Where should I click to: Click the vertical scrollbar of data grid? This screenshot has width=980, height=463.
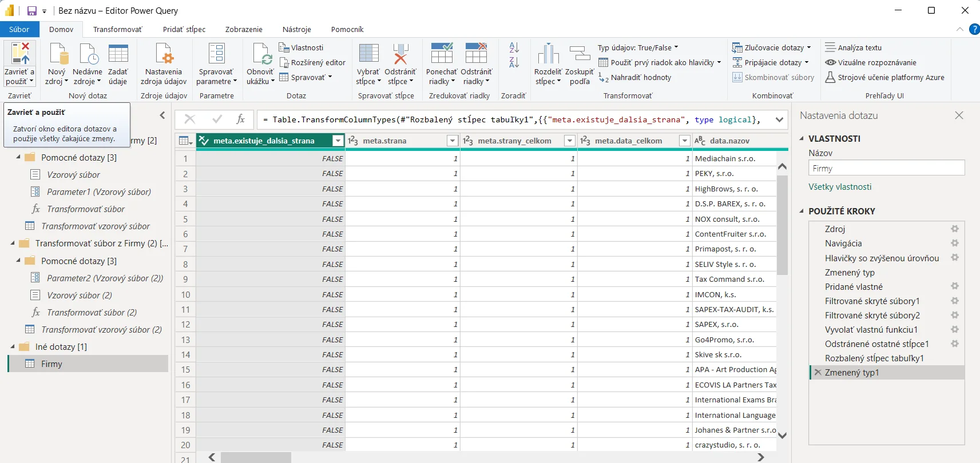click(782, 226)
